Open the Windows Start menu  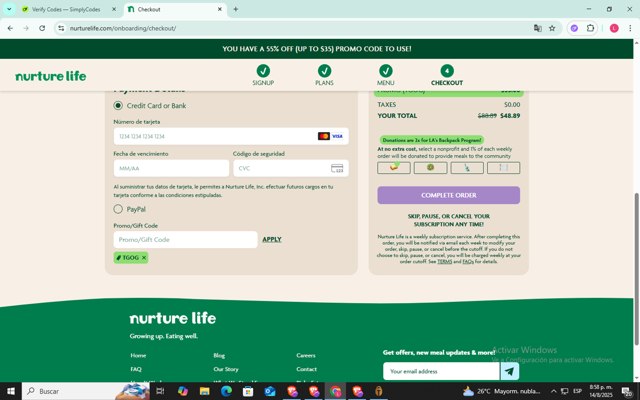pyautogui.click(x=11, y=391)
